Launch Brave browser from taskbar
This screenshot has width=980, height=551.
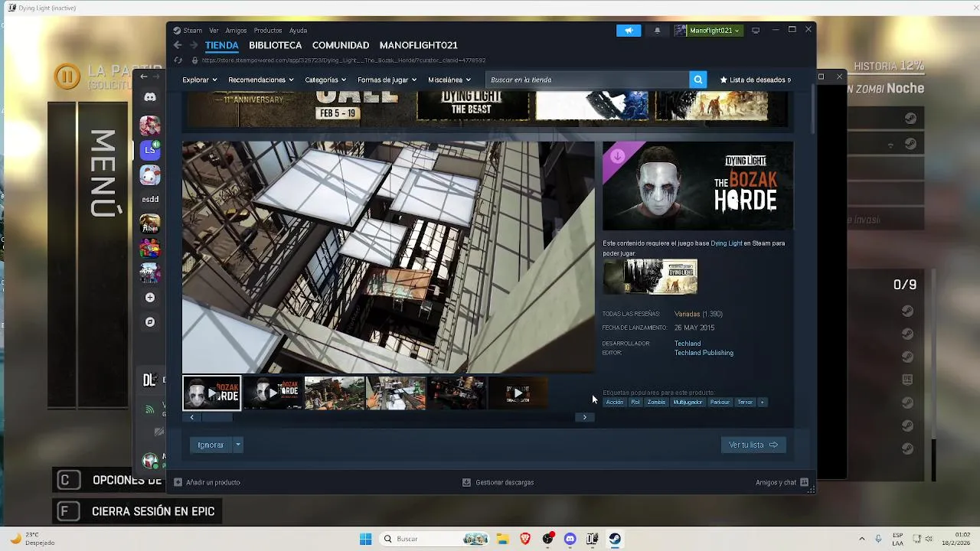[x=525, y=539]
